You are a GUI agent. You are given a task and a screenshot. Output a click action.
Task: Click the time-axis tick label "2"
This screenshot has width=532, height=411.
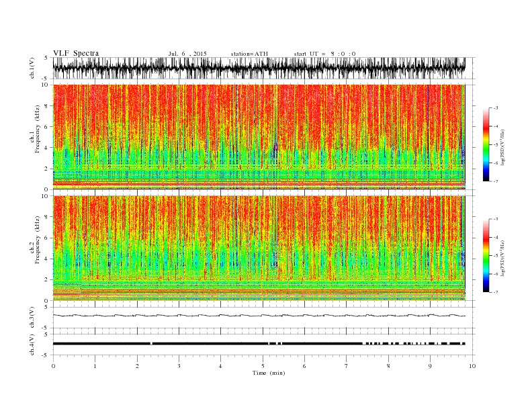[x=137, y=366]
